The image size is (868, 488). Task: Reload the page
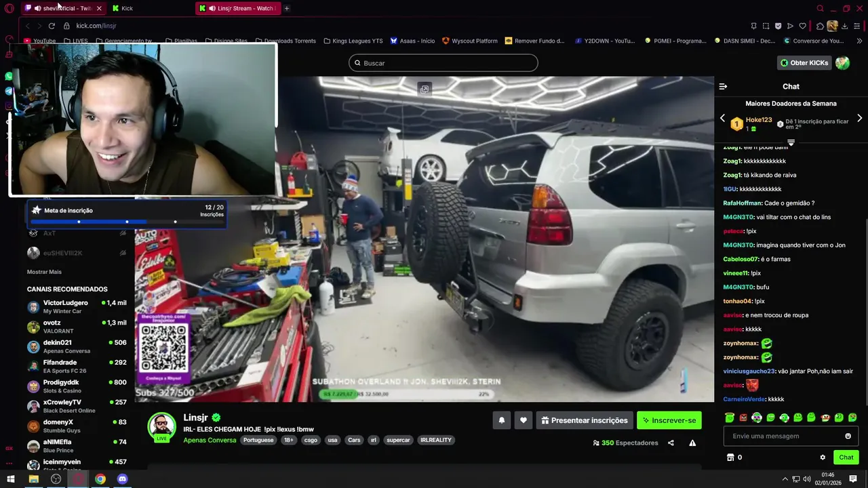(x=52, y=26)
